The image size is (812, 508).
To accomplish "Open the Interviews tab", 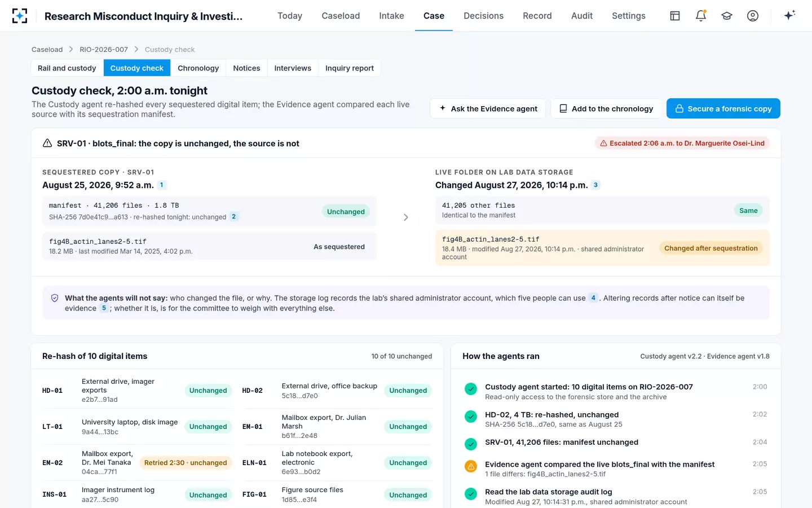I will click(293, 68).
